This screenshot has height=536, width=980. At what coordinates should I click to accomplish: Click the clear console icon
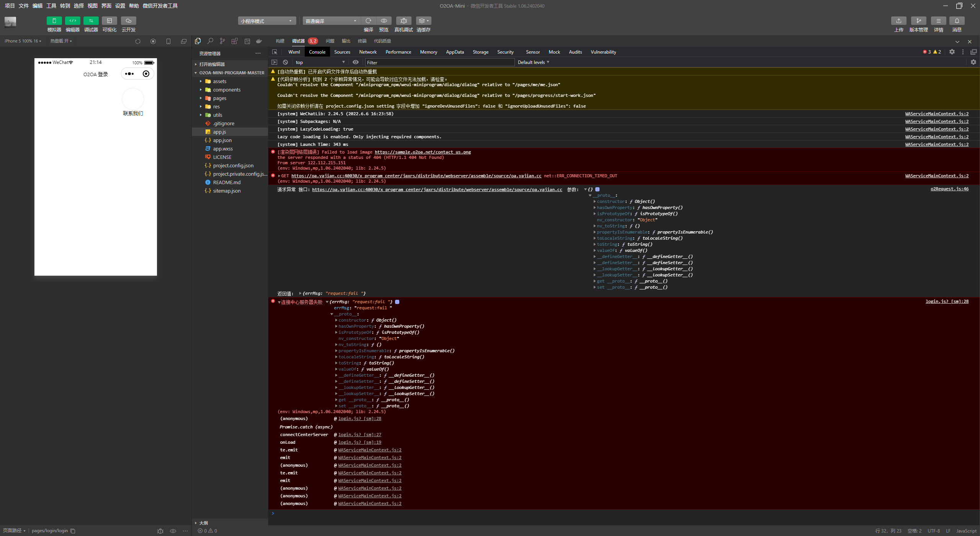click(285, 62)
